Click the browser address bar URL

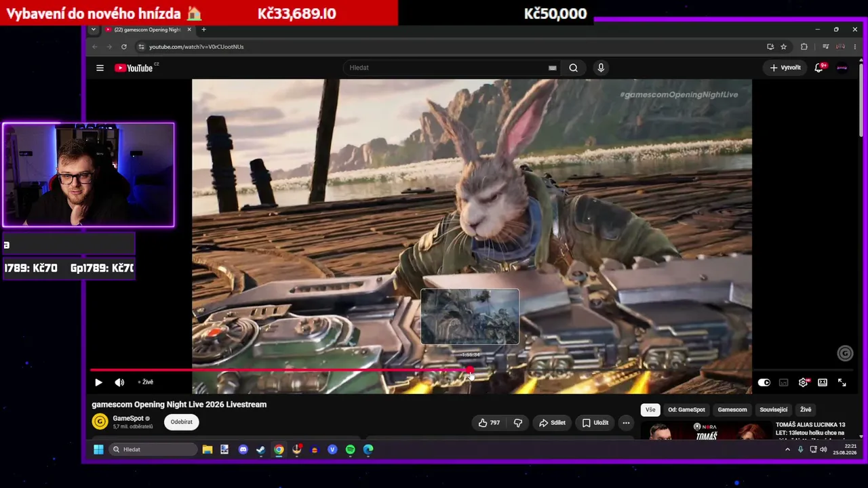196,47
